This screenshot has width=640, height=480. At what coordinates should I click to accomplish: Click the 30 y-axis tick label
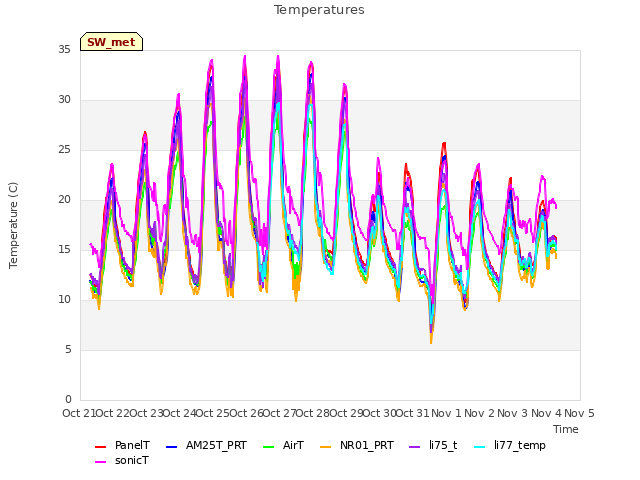pos(64,100)
